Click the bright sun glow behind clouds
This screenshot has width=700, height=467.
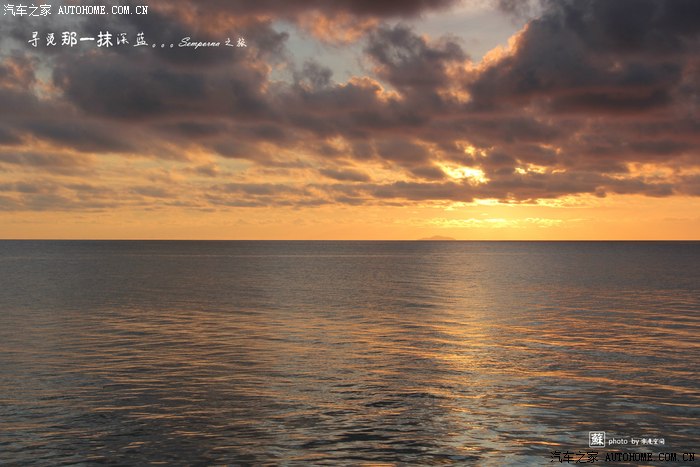click(462, 172)
